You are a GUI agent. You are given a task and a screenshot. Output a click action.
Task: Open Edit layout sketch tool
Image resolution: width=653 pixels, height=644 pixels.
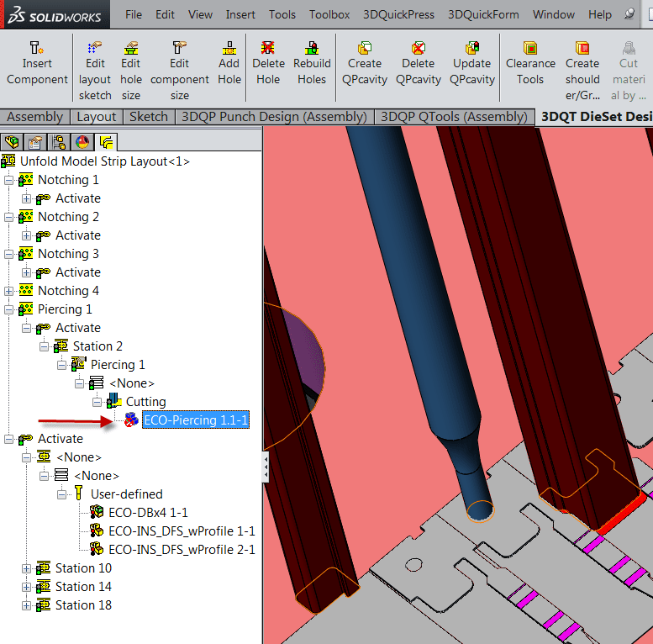coord(95,71)
